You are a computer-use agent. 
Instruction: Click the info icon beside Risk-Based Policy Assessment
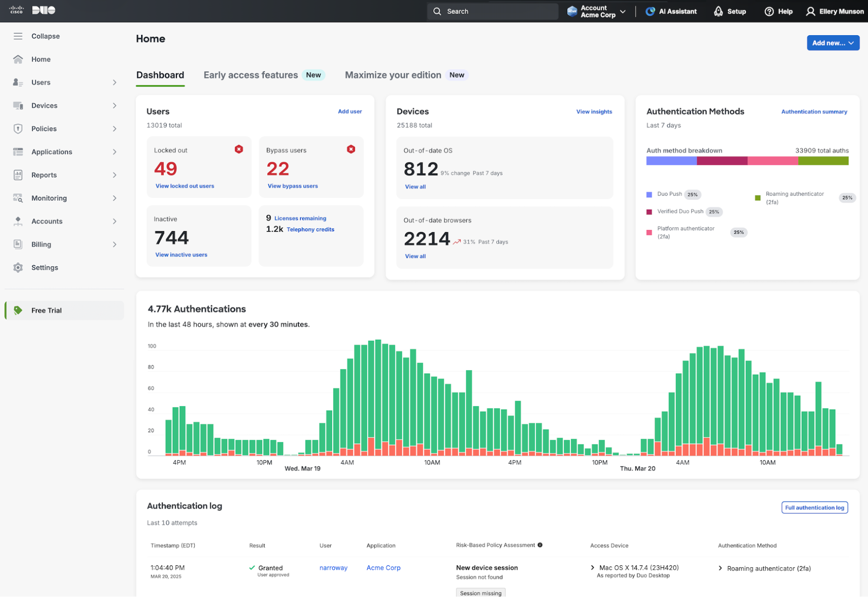(x=540, y=545)
